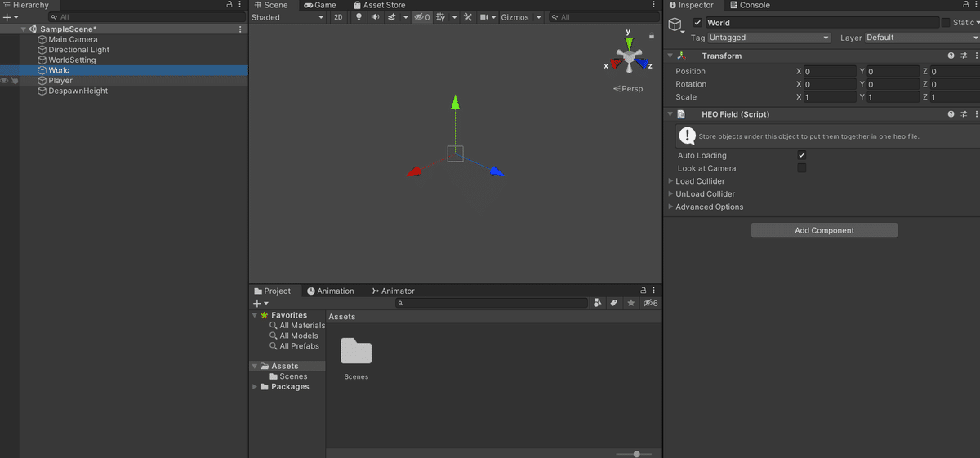Open the Shaded draw mode dropdown
Viewport: 980px width, 458px height.
pyautogui.click(x=287, y=17)
